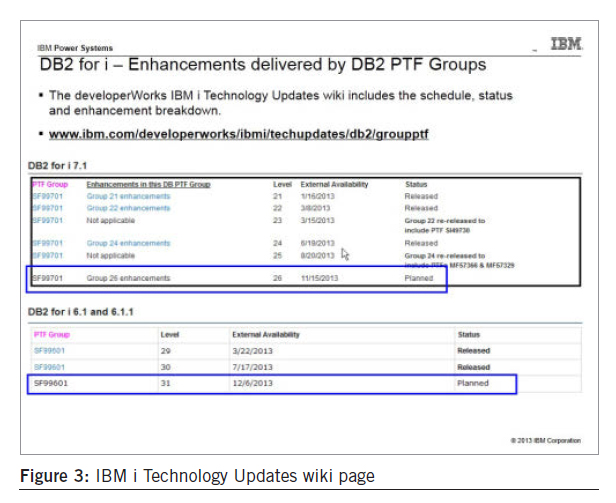
Task: Click level value 29 in the 6.1 table
Action: pos(165,351)
